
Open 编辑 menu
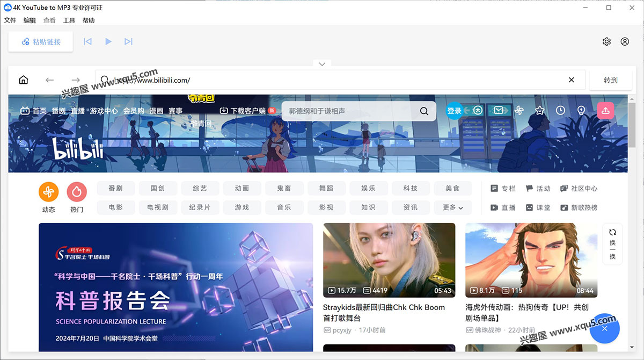point(30,20)
